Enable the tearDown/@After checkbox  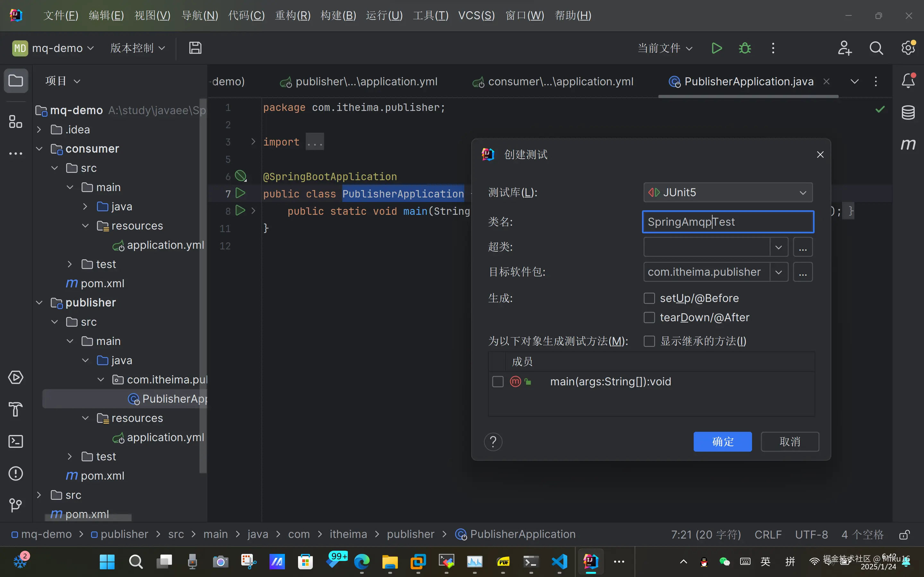[x=649, y=317]
